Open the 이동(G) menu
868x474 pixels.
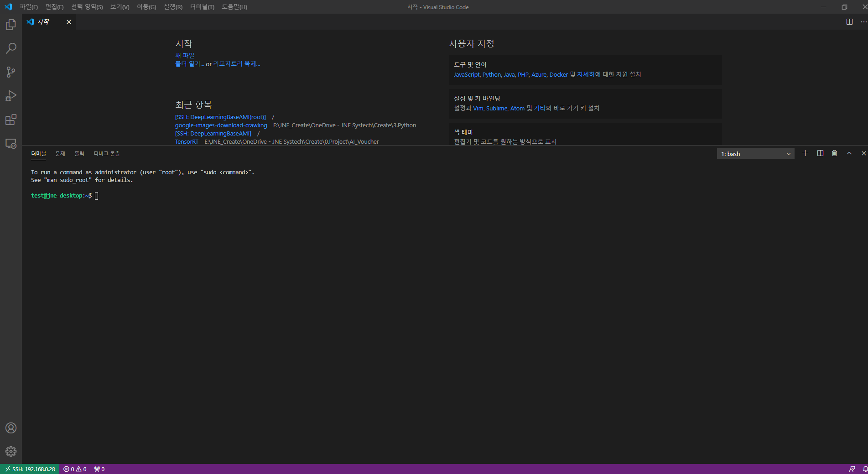coord(146,7)
